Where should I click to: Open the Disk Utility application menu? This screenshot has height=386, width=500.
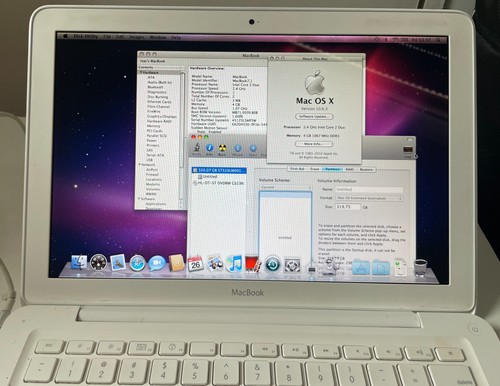pos(85,36)
